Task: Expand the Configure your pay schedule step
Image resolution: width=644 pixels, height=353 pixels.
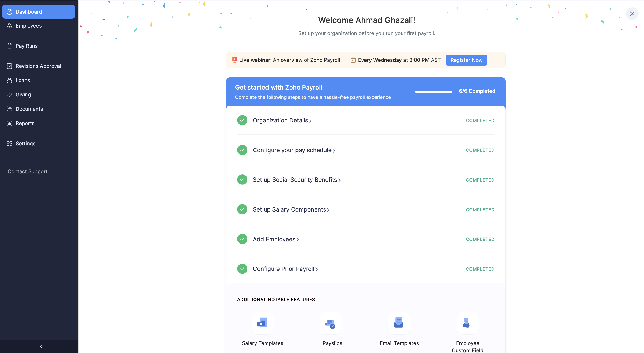Action: [294, 150]
